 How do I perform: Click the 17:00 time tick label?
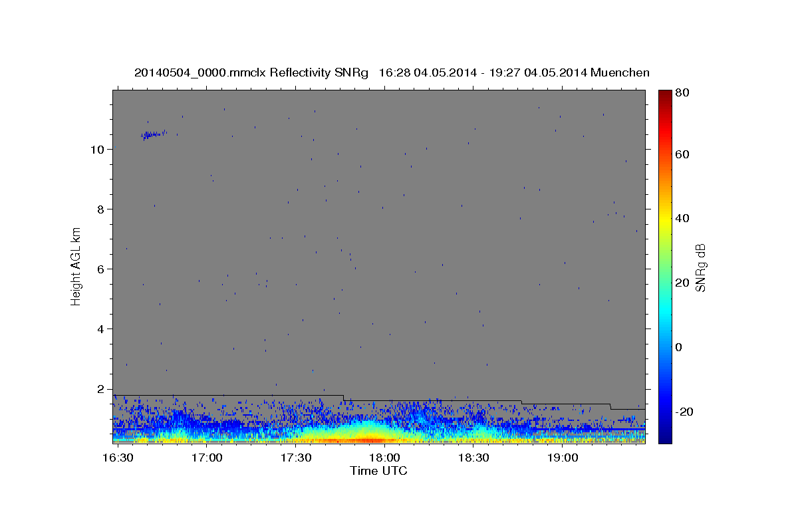pyautogui.click(x=207, y=458)
